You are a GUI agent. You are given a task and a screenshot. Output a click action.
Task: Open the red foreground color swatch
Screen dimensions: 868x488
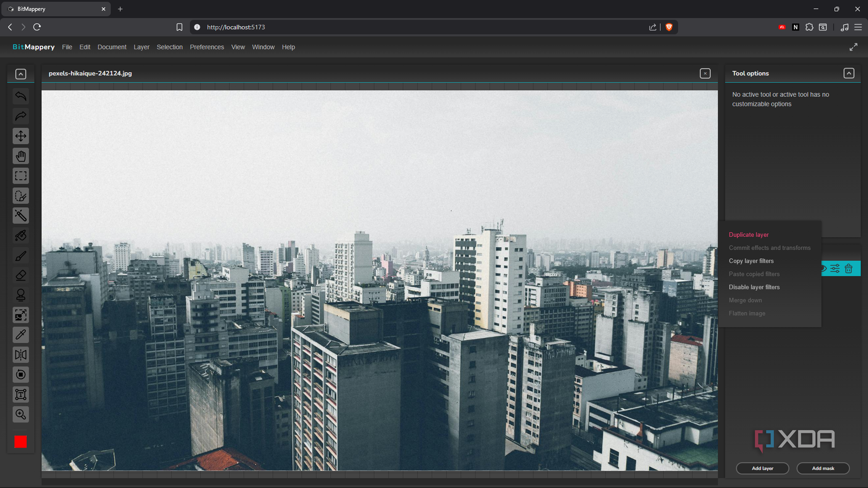coord(21,442)
